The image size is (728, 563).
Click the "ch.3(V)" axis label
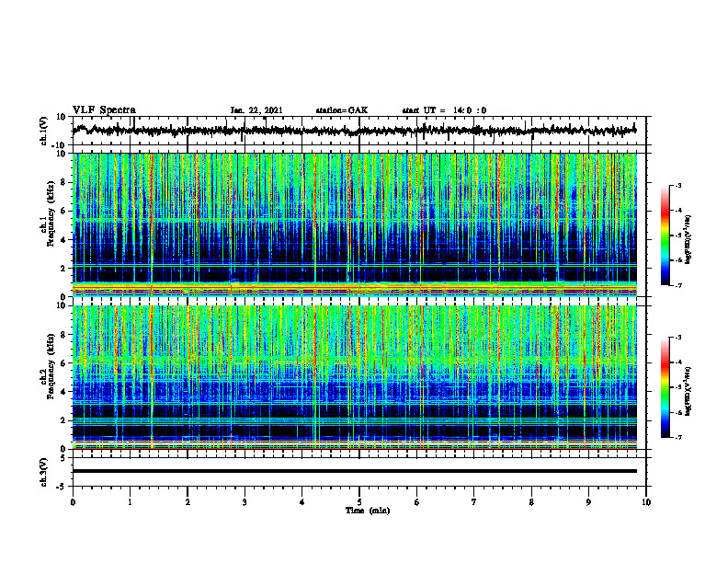pyautogui.click(x=44, y=472)
